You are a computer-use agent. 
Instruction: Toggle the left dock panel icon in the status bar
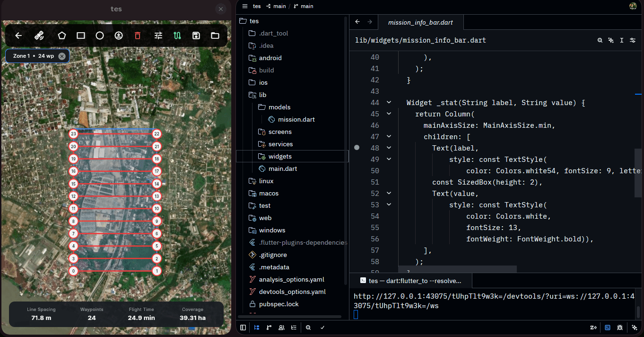243,327
